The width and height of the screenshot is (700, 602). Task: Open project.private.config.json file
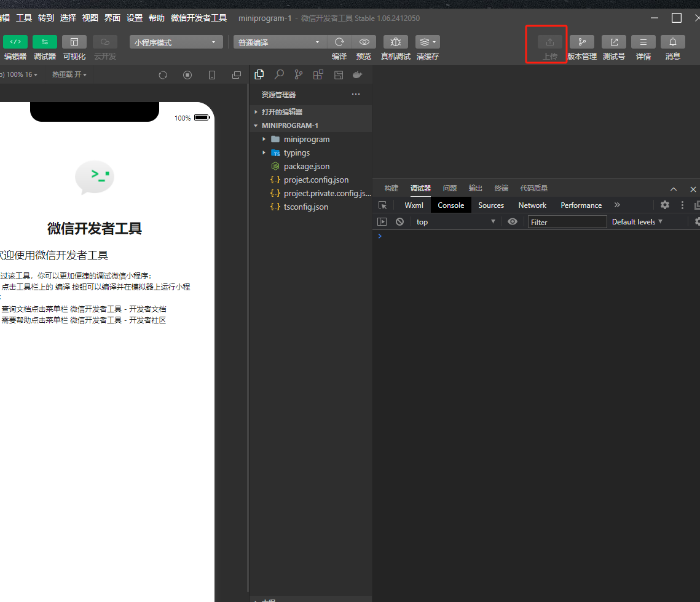coord(311,193)
